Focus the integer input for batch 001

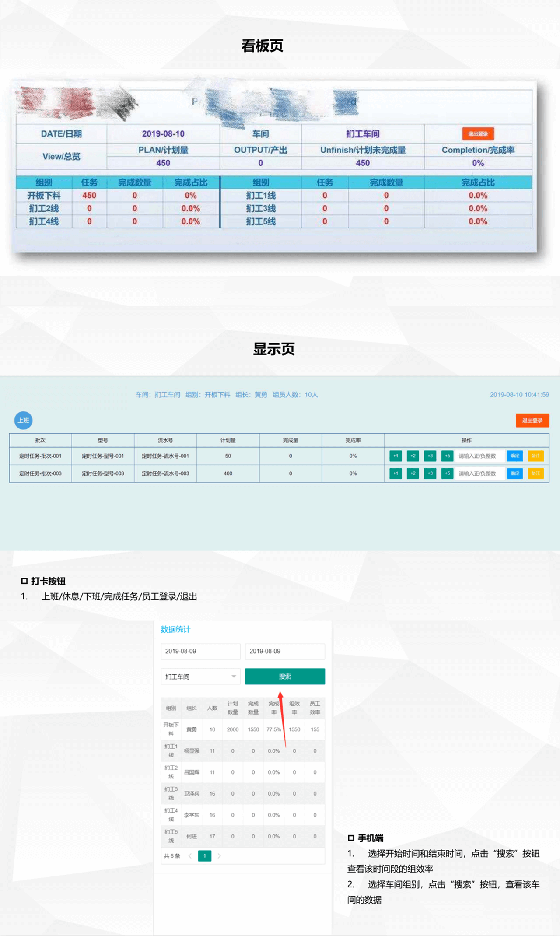click(479, 456)
